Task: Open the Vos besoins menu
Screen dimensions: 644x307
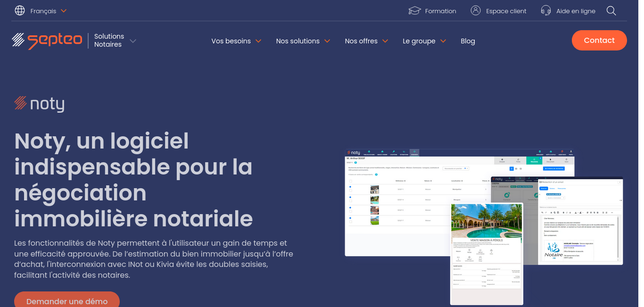Action: coord(231,41)
